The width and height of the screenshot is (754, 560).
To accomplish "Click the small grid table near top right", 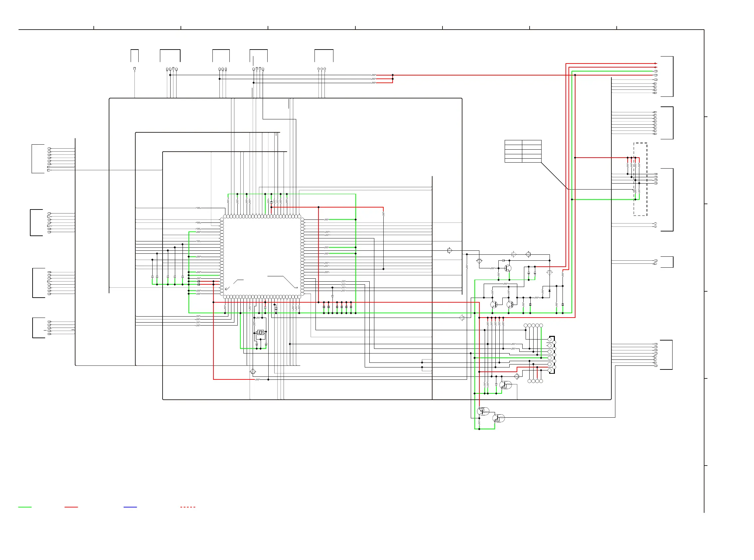I will [x=523, y=151].
